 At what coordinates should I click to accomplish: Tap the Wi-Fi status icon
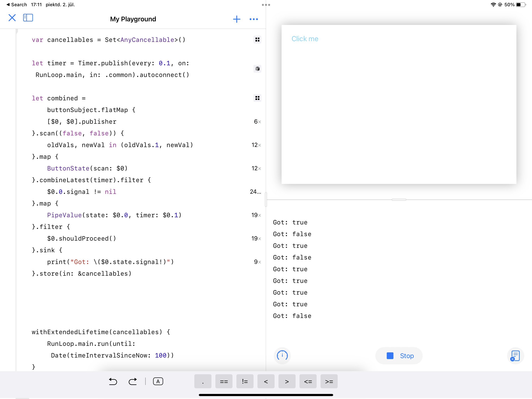pos(493,4)
